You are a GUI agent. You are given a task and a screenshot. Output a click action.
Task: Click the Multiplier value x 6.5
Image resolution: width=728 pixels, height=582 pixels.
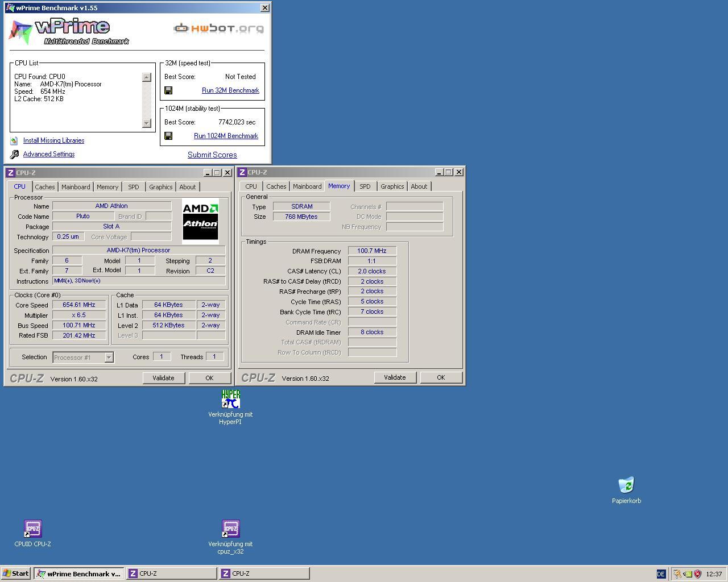tap(79, 315)
